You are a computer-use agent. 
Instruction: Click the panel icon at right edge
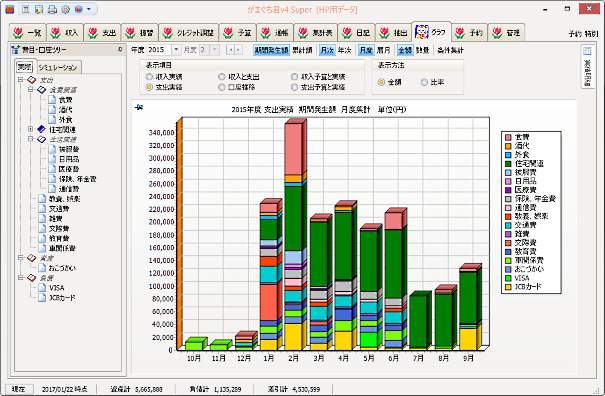587,51
